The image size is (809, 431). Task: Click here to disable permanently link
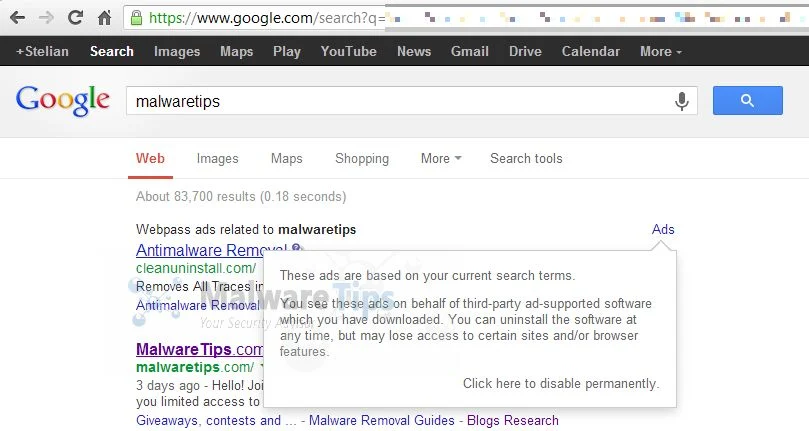point(561,384)
